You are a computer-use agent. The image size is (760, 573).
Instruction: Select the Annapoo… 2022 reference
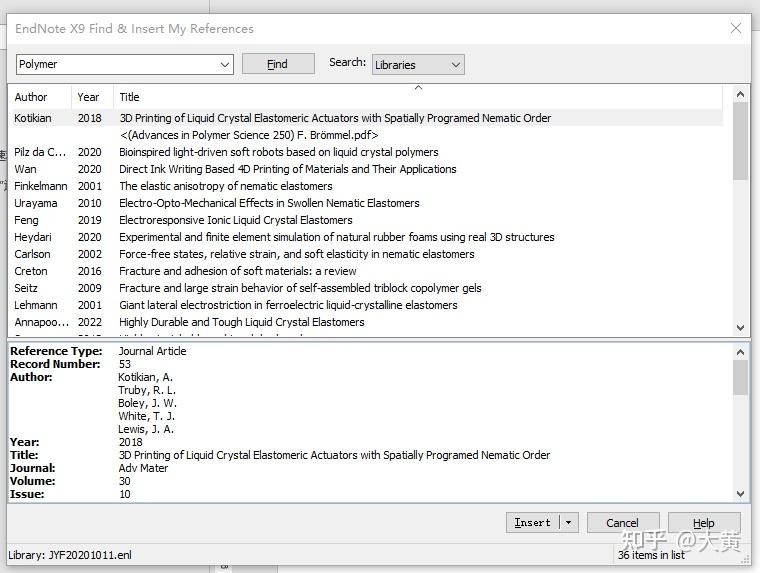[366, 321]
